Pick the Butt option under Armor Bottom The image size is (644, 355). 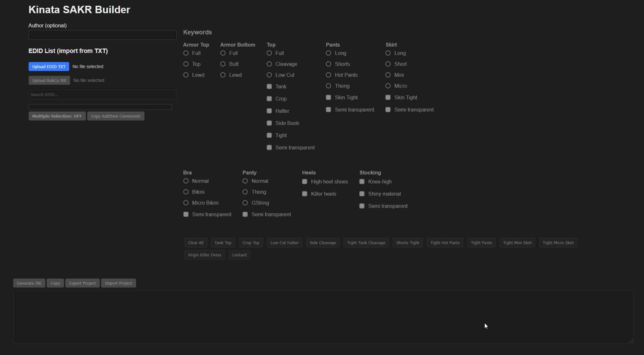tap(223, 64)
